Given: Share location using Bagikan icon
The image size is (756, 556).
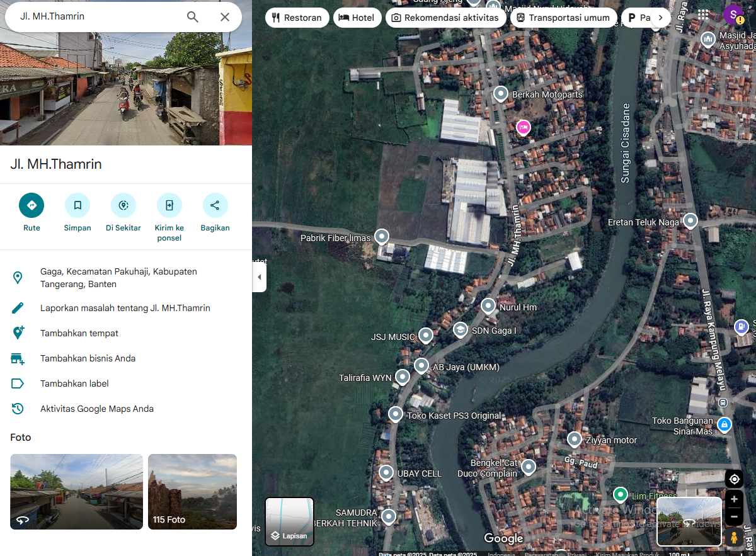Looking at the screenshot, I should point(215,205).
